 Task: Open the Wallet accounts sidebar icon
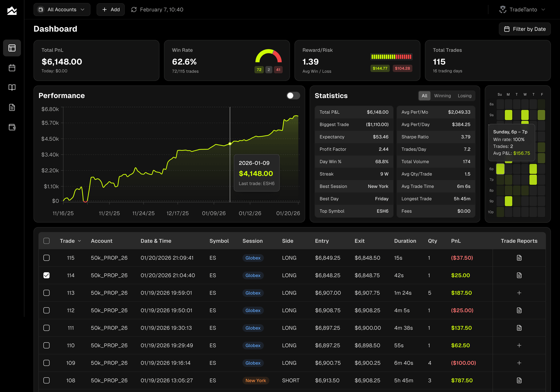(12, 127)
